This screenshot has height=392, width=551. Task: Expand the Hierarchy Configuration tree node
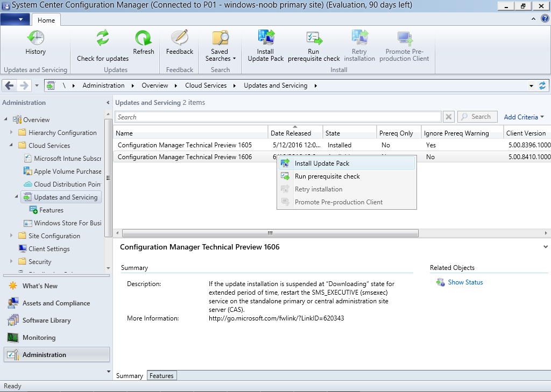click(11, 132)
